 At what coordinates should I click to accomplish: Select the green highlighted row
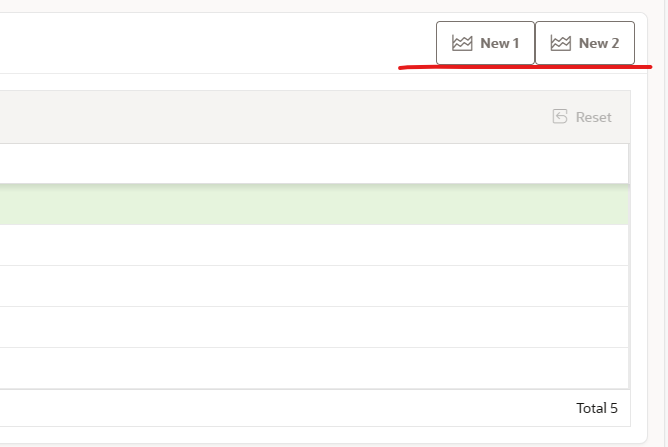pos(300,204)
